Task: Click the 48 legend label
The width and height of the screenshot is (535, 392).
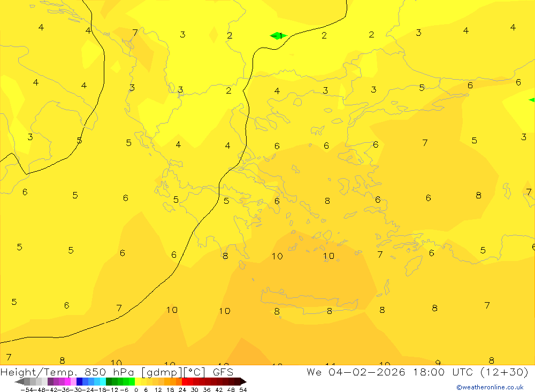Action: tap(231, 390)
